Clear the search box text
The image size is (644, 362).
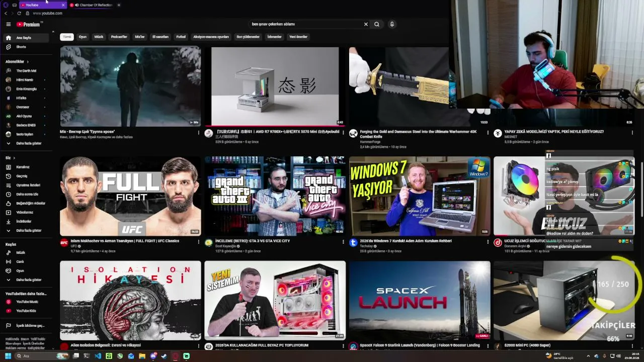pos(366,24)
